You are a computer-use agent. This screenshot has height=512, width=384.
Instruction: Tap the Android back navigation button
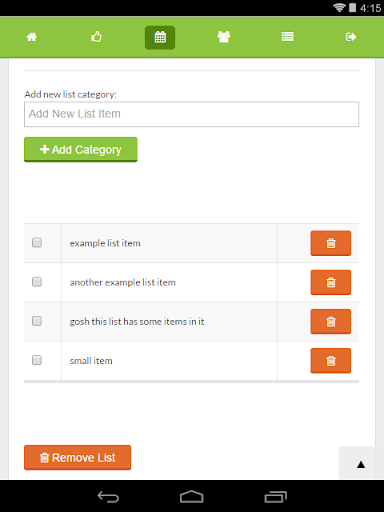tap(108, 497)
